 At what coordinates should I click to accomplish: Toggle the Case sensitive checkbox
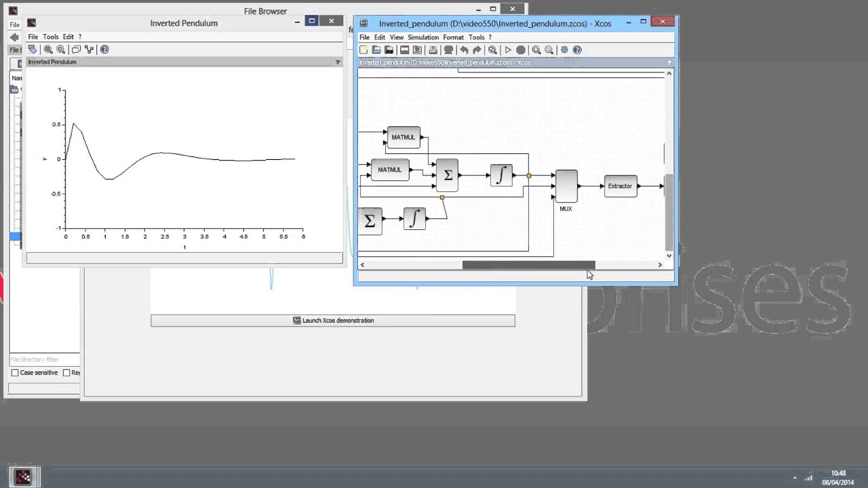pyautogui.click(x=15, y=373)
